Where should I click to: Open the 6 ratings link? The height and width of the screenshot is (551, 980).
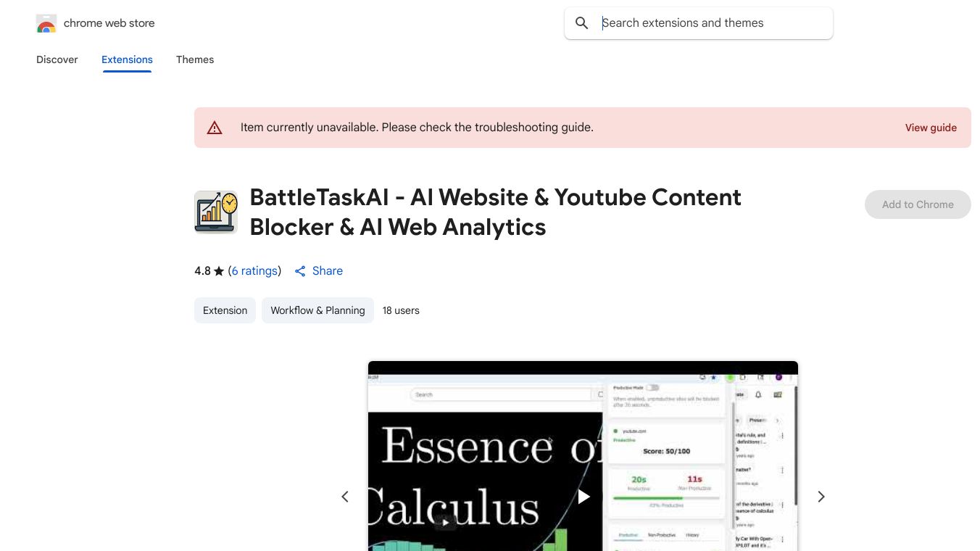pos(254,271)
